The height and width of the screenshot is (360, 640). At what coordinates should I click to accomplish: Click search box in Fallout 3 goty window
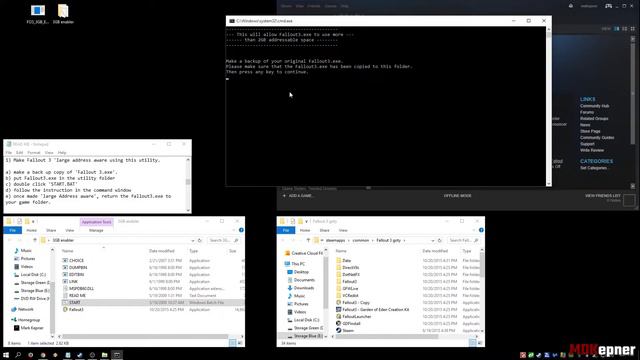[464, 240]
